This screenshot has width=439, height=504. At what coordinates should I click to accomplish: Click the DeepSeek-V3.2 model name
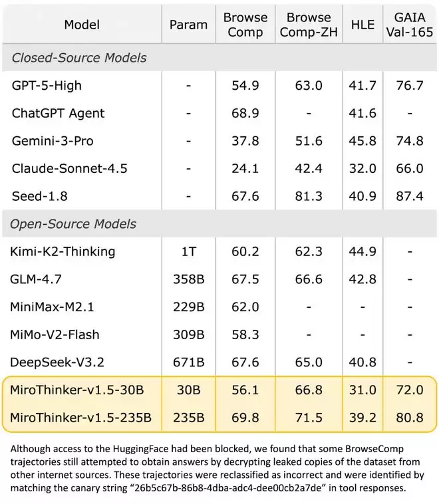pos(58,362)
